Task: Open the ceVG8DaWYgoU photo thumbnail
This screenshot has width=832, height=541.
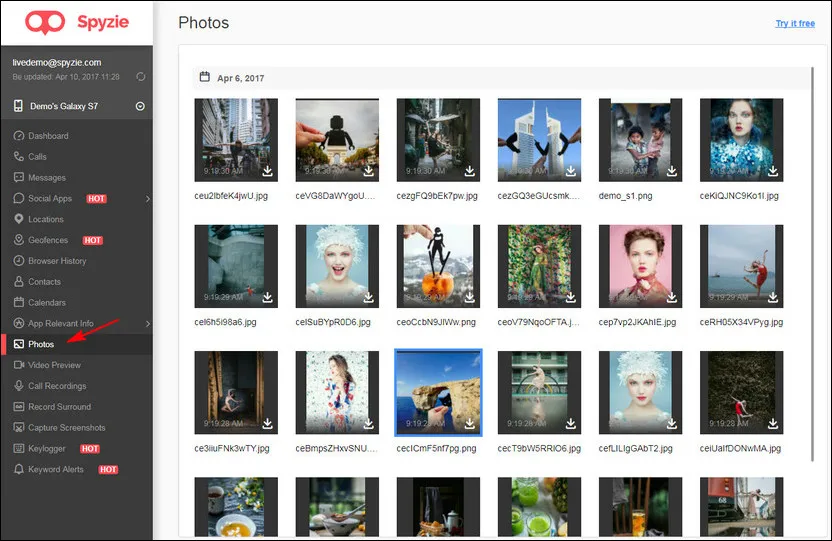Action: [337, 139]
